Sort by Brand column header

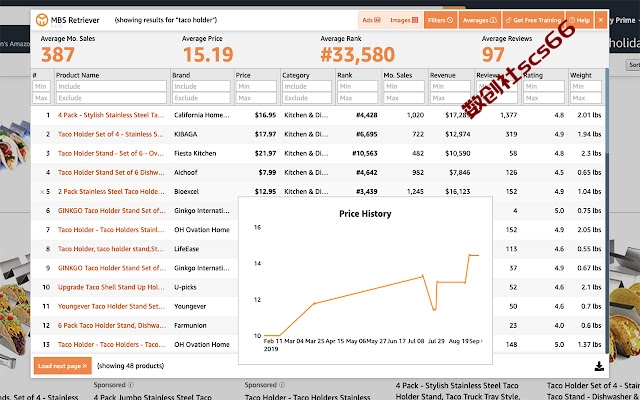point(181,75)
